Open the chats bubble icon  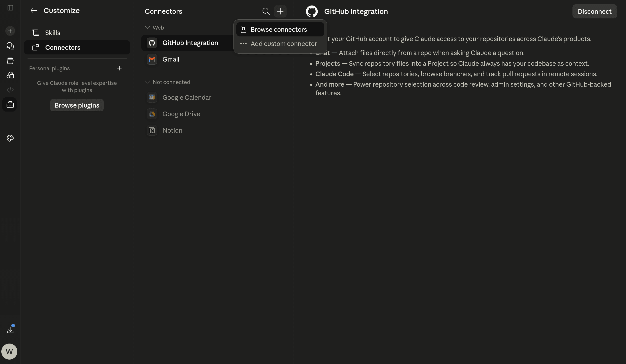click(10, 46)
